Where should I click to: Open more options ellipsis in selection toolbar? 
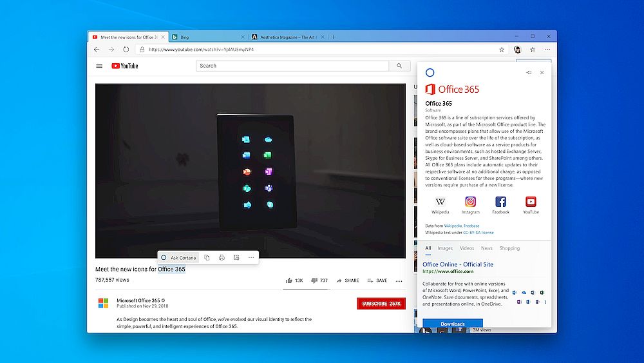point(251,258)
